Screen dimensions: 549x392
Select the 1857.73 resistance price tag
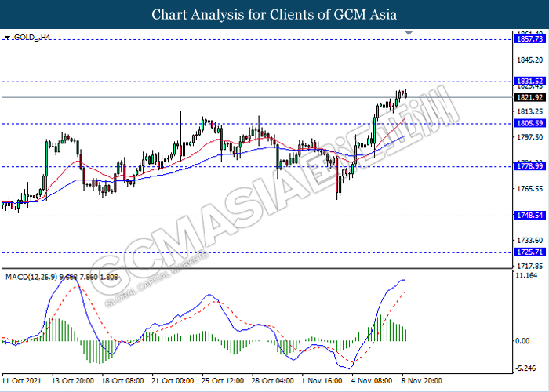point(529,38)
